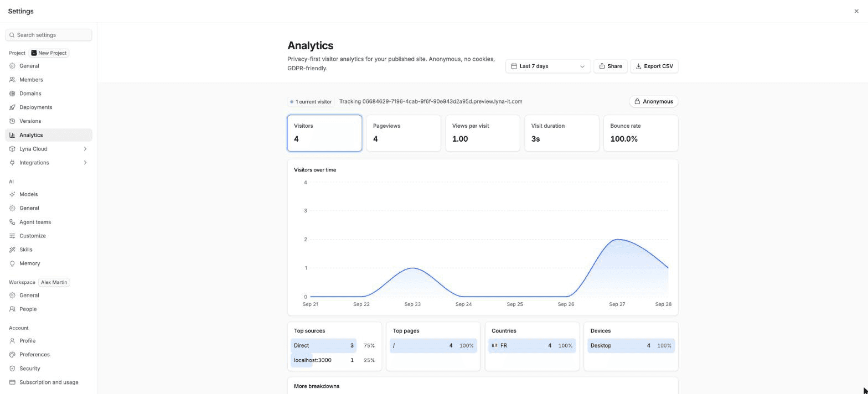Click the Skills wand icon
The width and height of the screenshot is (868, 394).
click(x=12, y=250)
